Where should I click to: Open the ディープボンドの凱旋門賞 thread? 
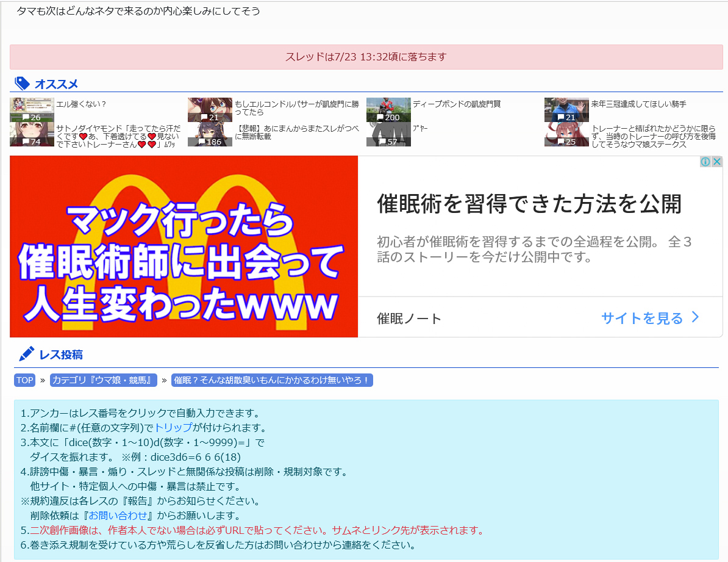(x=456, y=104)
